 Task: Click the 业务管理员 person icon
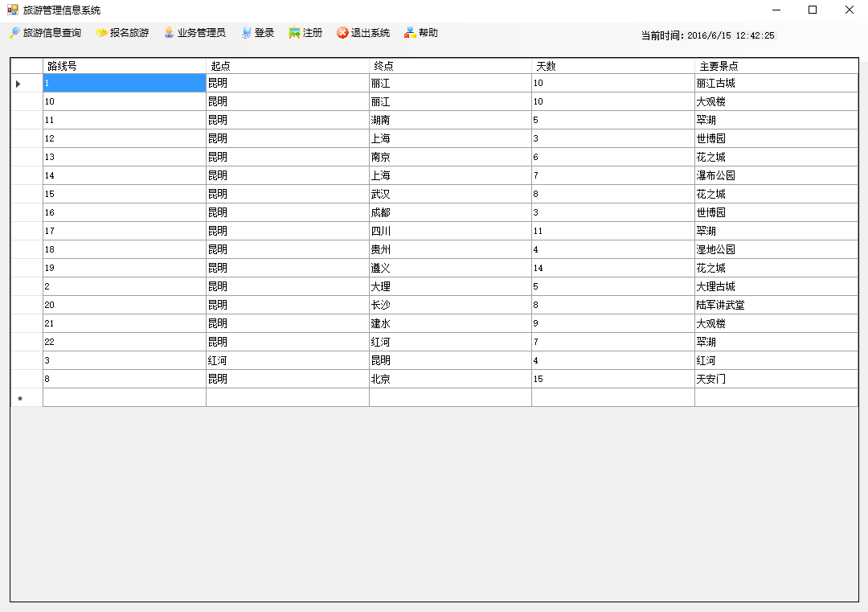coord(169,33)
